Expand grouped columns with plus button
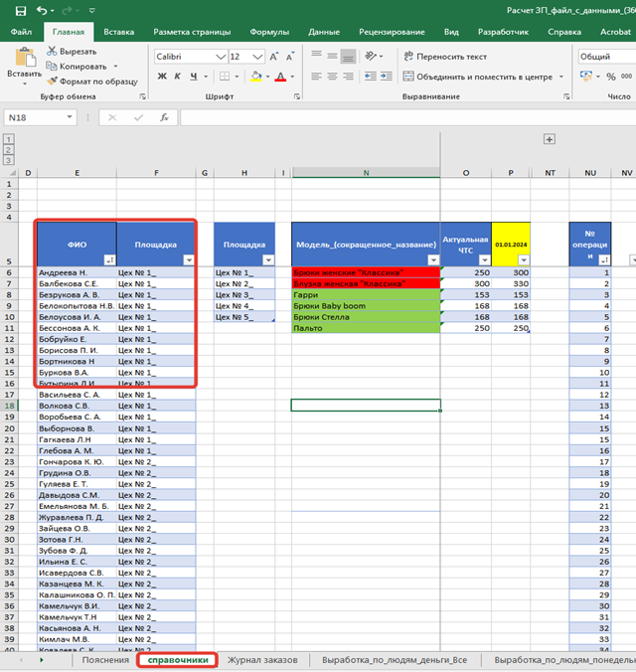The height and width of the screenshot is (672, 636). pos(550,139)
